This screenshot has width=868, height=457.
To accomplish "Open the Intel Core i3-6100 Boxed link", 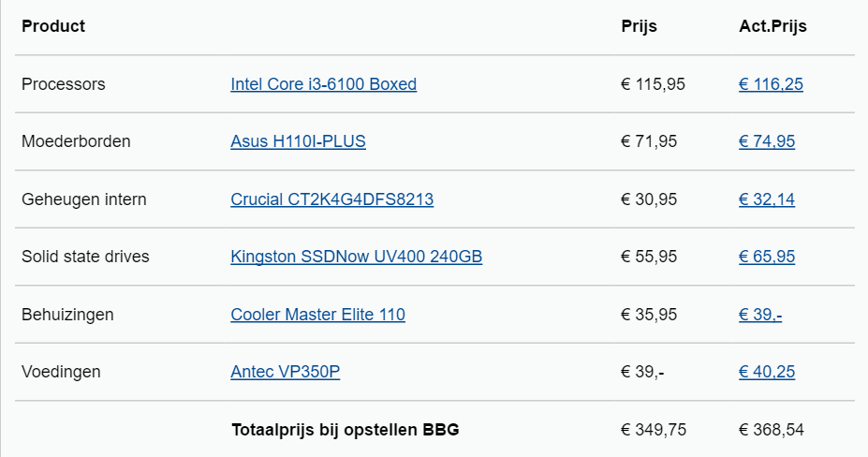I will point(323,84).
